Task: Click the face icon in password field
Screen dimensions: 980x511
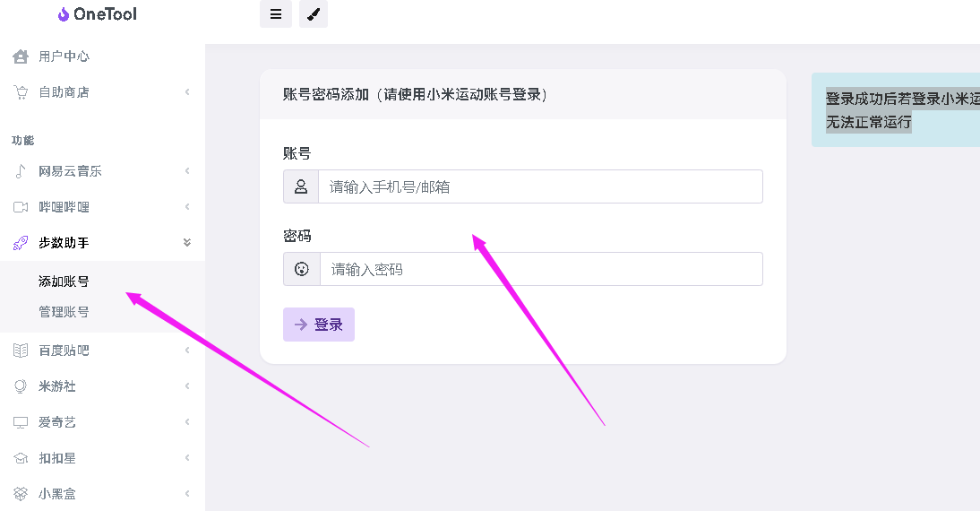Action: tap(301, 269)
